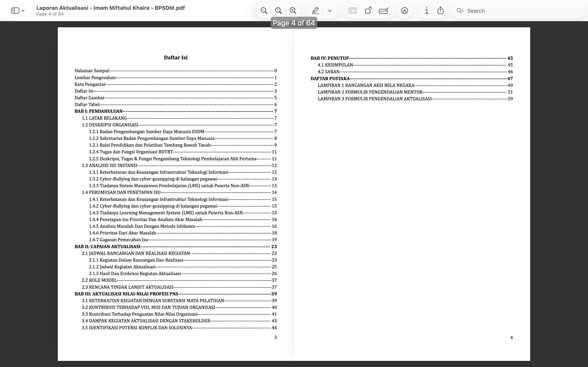Open search options magnifier dropdown
Viewport: 588px width, 367px height.
(460, 11)
